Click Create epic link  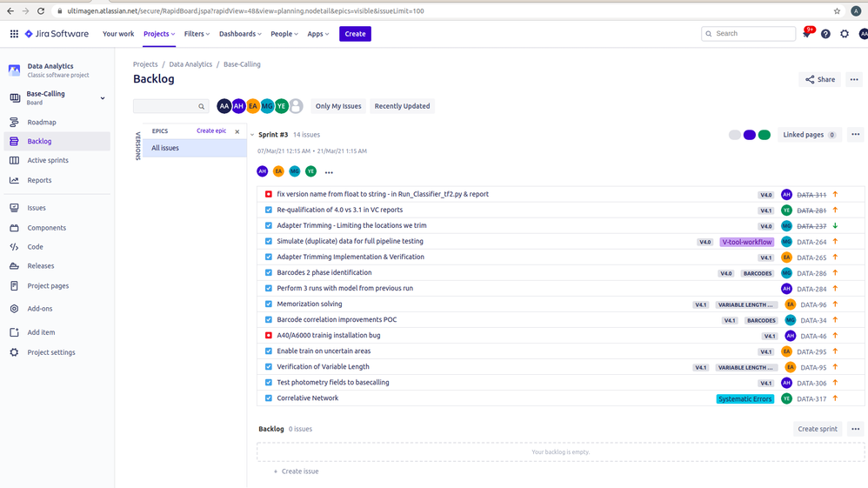coord(210,130)
